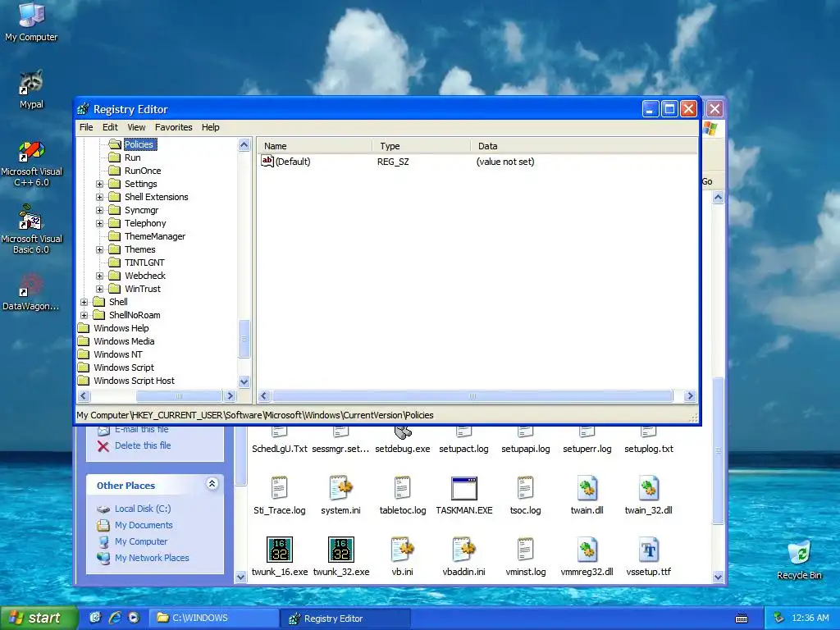The image size is (840, 630).
Task: Click values pane scroll right arrow
Action: pos(690,396)
